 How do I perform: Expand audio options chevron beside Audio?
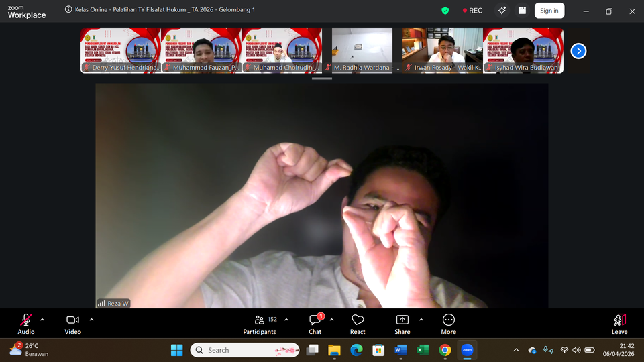point(42,320)
